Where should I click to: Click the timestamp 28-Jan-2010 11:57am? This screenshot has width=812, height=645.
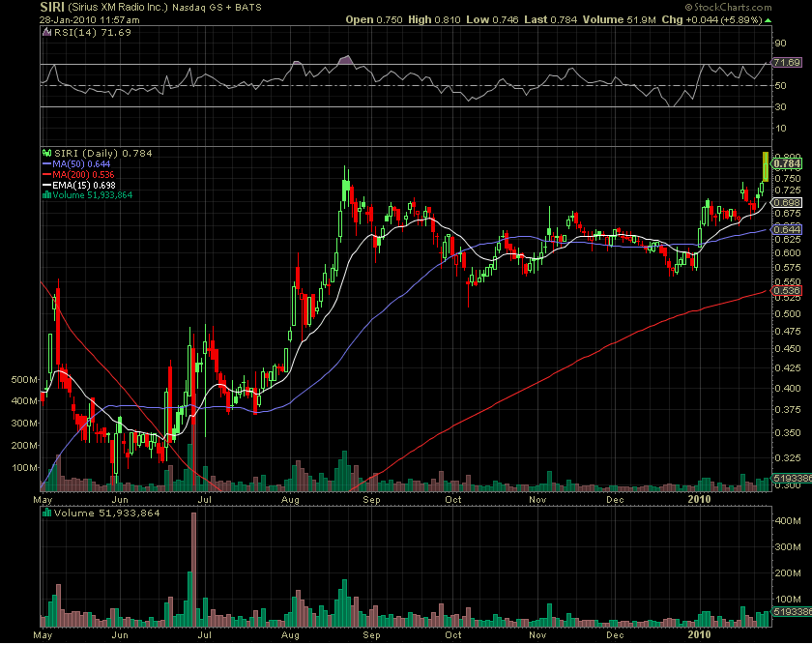point(90,20)
